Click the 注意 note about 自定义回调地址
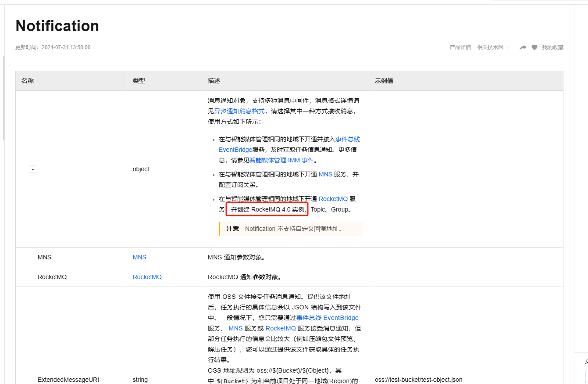The width and height of the screenshot is (588, 384). [291, 229]
